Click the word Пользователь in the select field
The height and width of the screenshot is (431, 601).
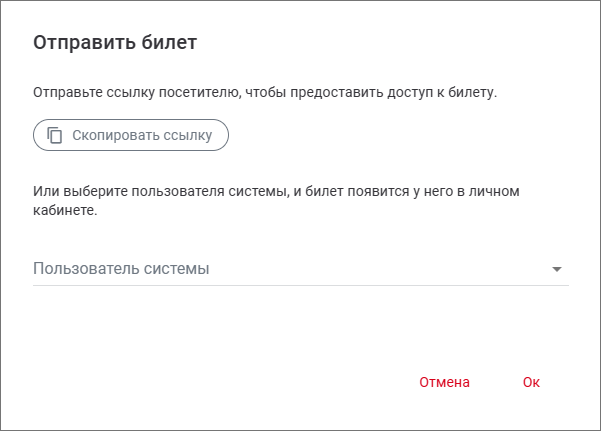click(80, 269)
